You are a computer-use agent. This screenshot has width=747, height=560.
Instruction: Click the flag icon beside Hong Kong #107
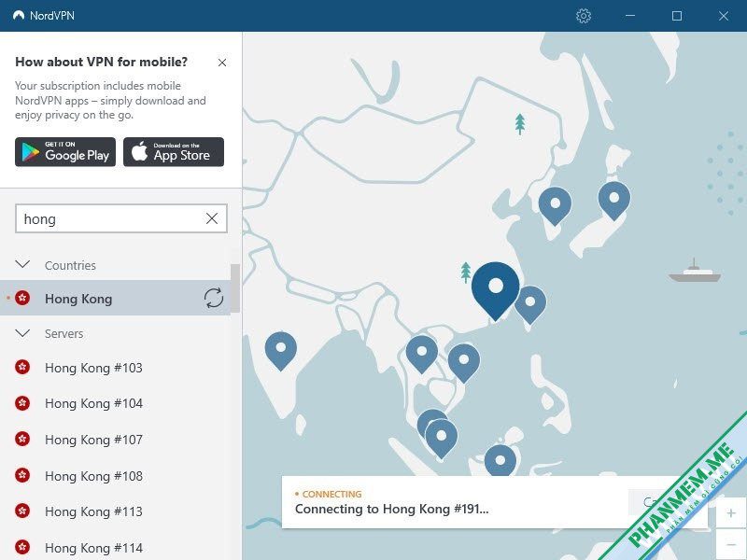(x=22, y=439)
